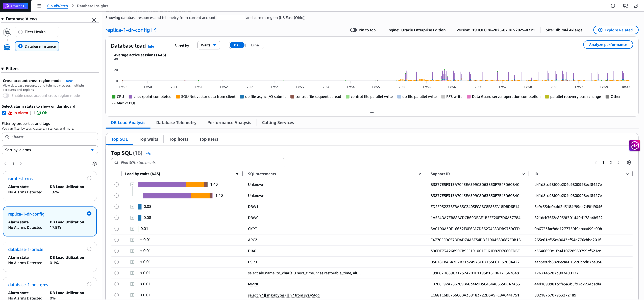Click the db file async I/O submit swatch
The width and height of the screenshot is (644, 300).
point(242,97)
